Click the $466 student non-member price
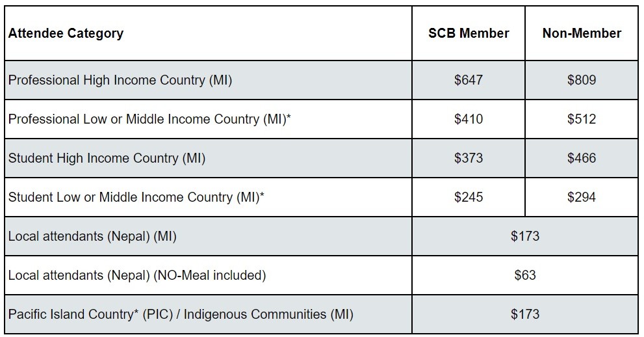Viewport: 644px width, 337px height. pyautogui.click(x=582, y=158)
